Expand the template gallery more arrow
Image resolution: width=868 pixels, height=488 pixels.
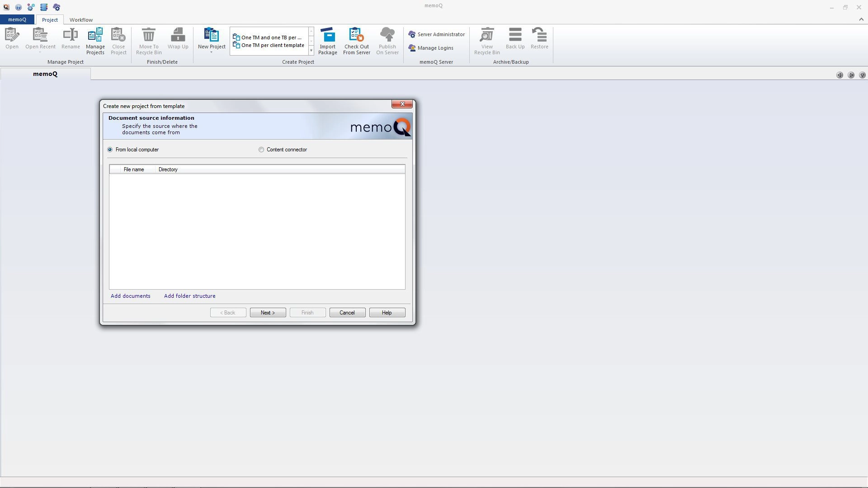[x=311, y=51]
